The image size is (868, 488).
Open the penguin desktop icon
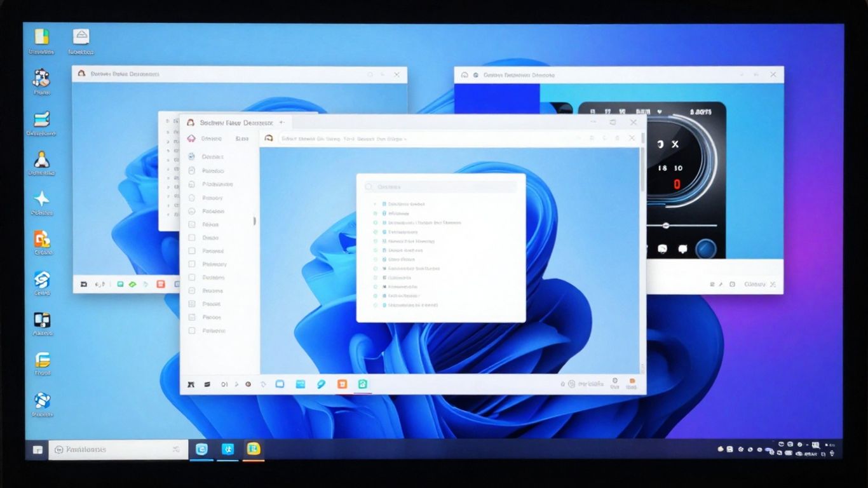tap(42, 159)
